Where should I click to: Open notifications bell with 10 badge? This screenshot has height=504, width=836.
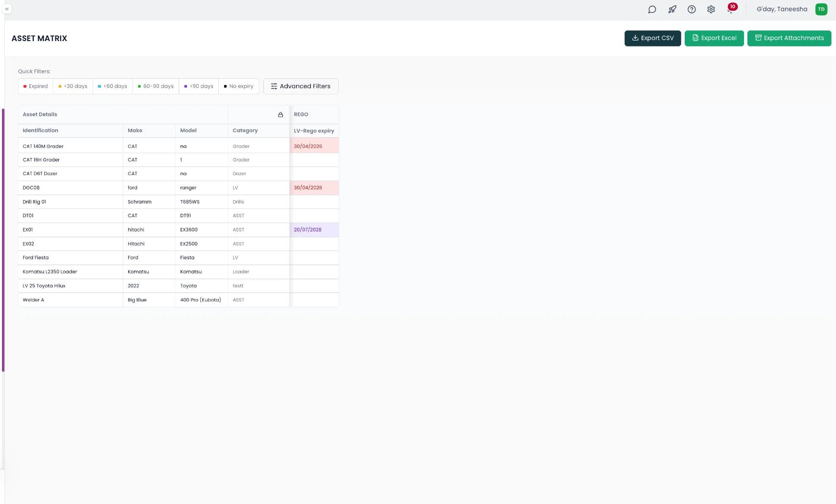pos(731,9)
